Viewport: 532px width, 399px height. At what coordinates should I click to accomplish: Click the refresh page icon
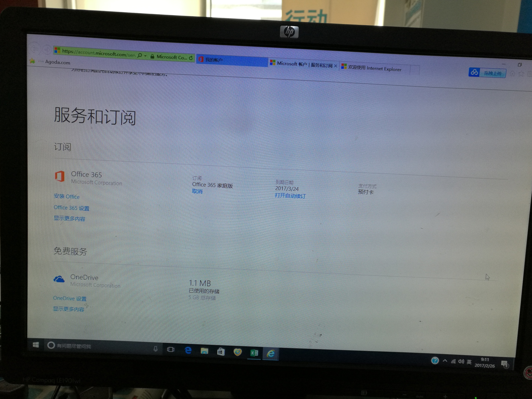click(x=191, y=58)
